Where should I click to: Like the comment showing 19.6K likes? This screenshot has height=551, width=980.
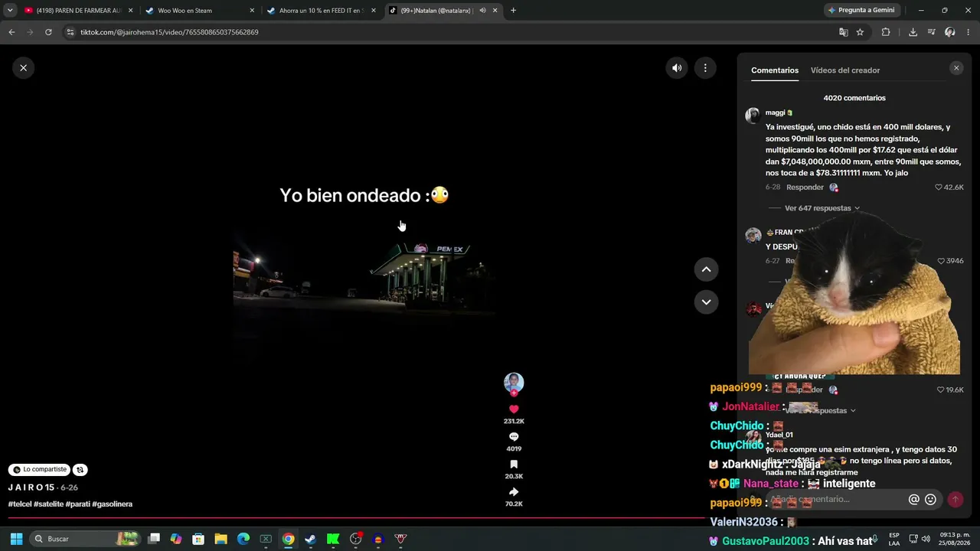coord(941,390)
